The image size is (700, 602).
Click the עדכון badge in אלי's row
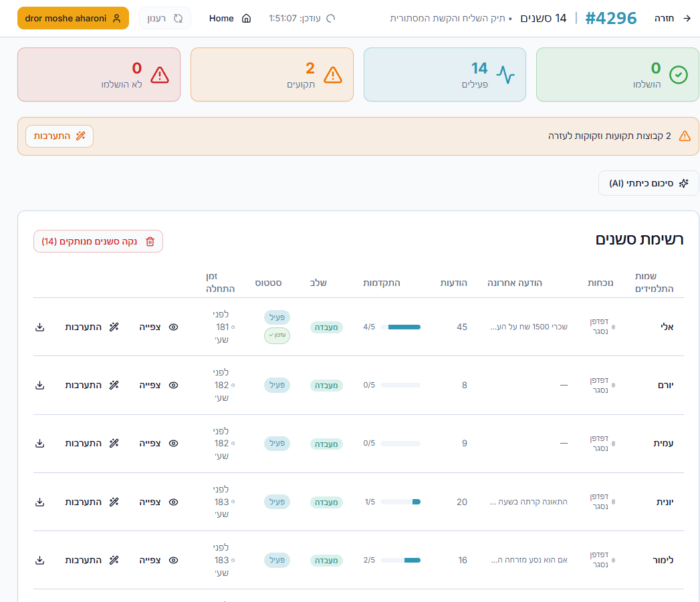click(x=277, y=335)
